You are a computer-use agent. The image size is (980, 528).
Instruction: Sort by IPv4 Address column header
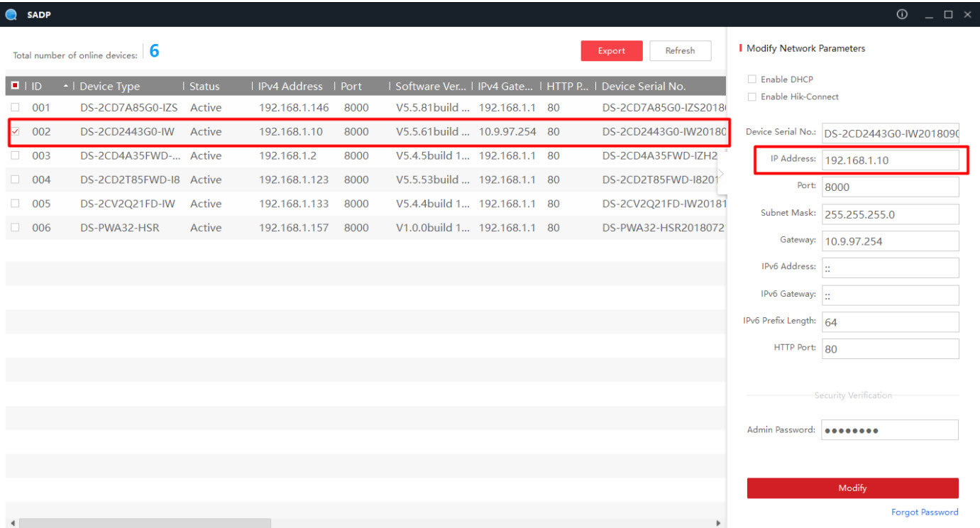(290, 86)
